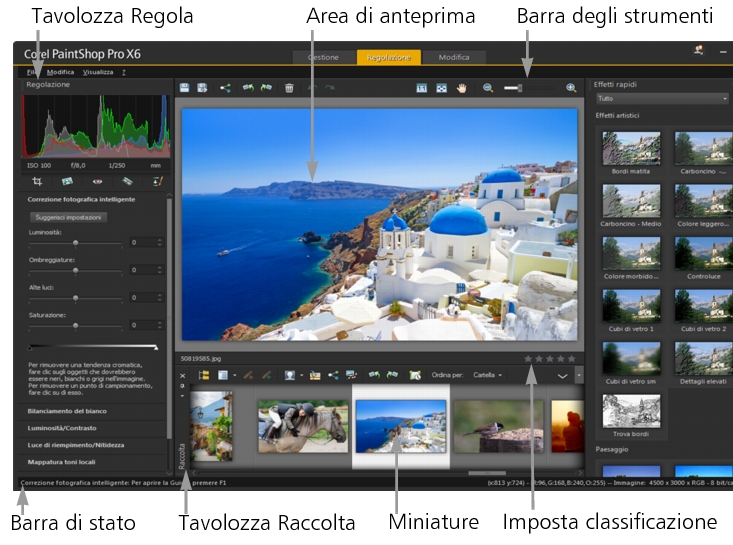
Task: Click the zoom out magnifier icon
Action: point(488,88)
